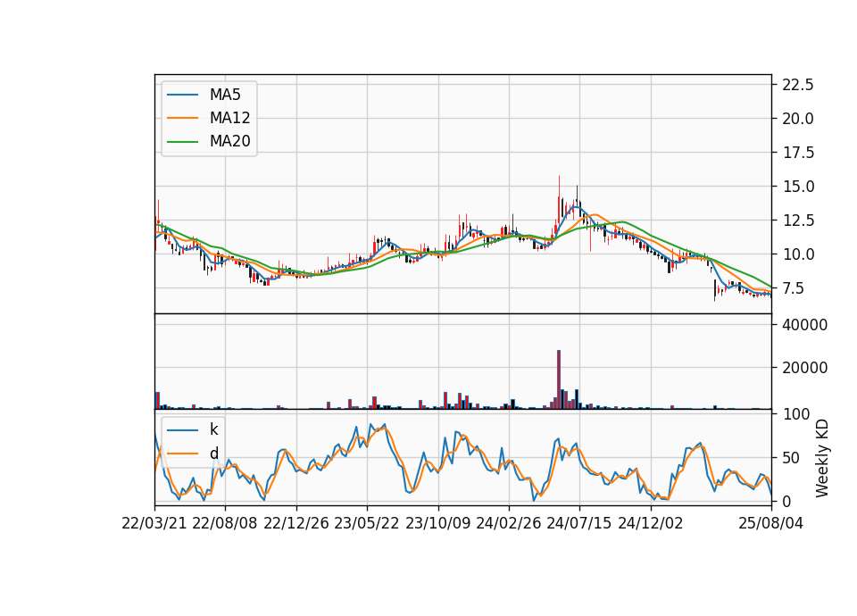Click the tallest volume bar

(559, 379)
